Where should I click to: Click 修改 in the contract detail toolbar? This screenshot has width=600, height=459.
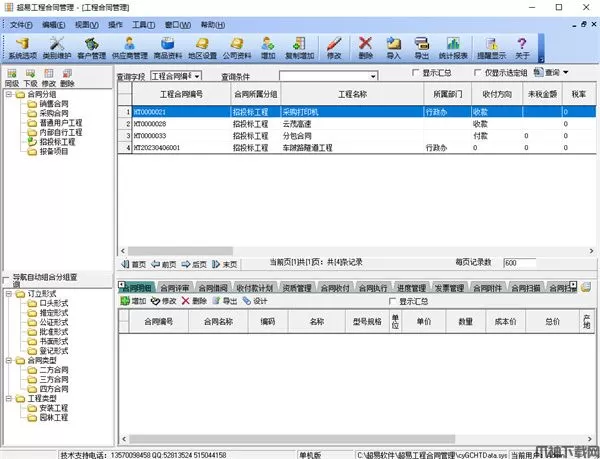pyautogui.click(x=163, y=301)
